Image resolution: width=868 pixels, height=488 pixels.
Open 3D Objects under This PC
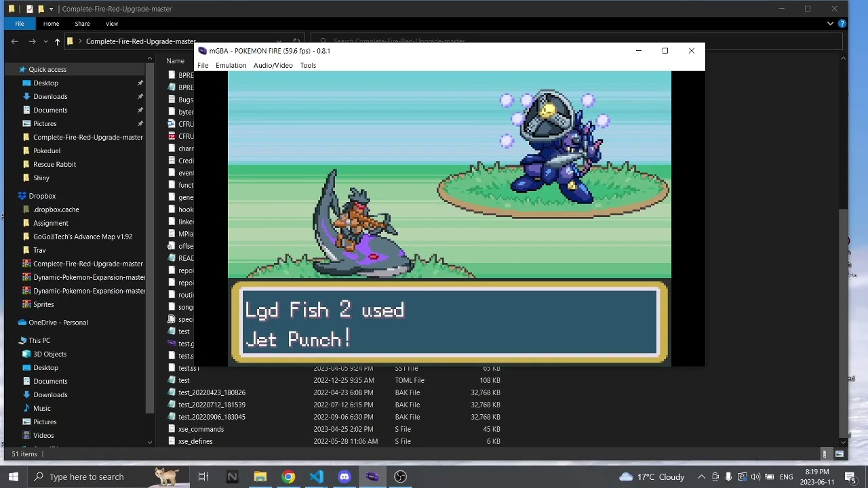[50, 354]
